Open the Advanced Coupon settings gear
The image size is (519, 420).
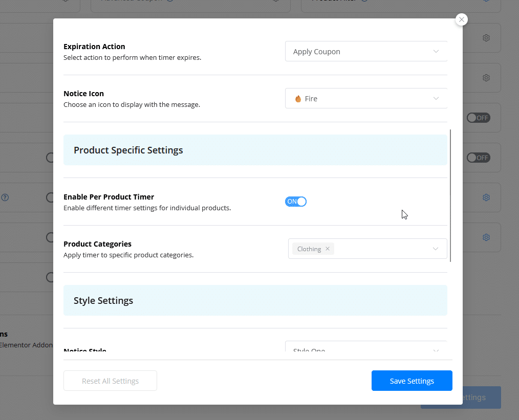click(275, 2)
